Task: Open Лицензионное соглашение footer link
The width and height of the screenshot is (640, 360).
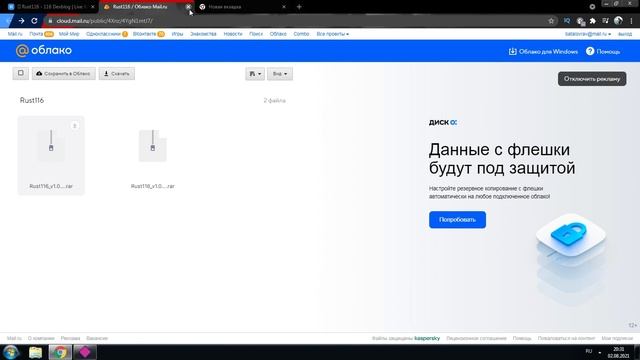Action: point(476,338)
